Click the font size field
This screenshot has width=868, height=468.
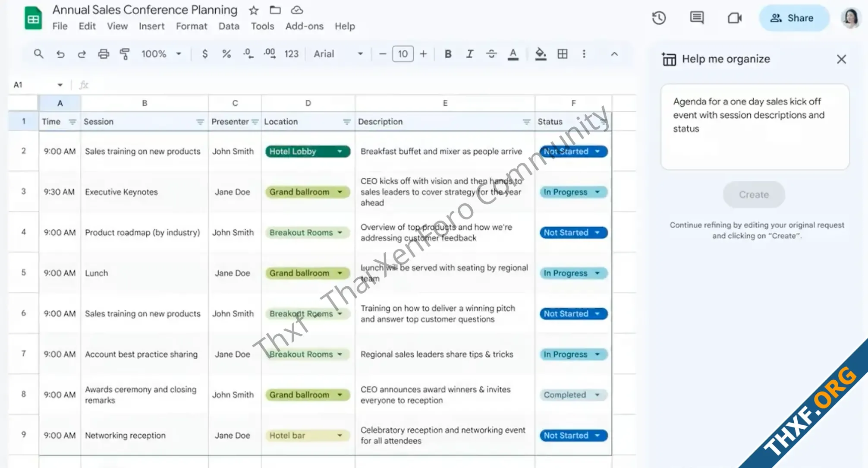click(x=403, y=54)
